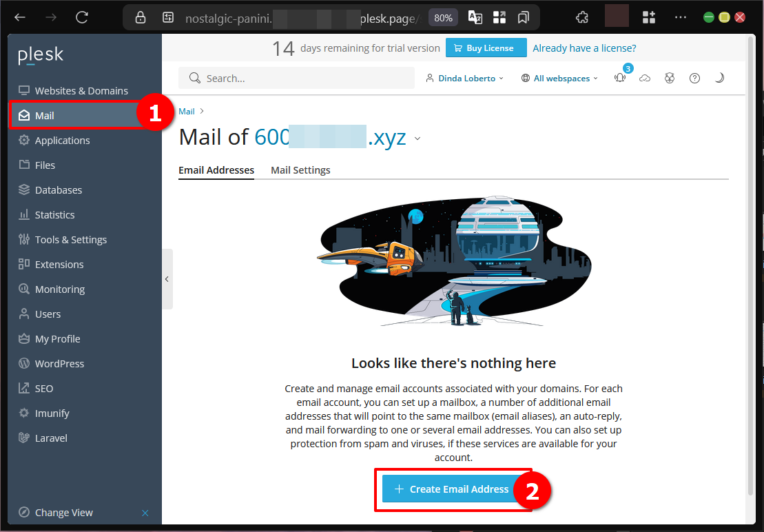Open the WordPress toolkit

(61, 363)
